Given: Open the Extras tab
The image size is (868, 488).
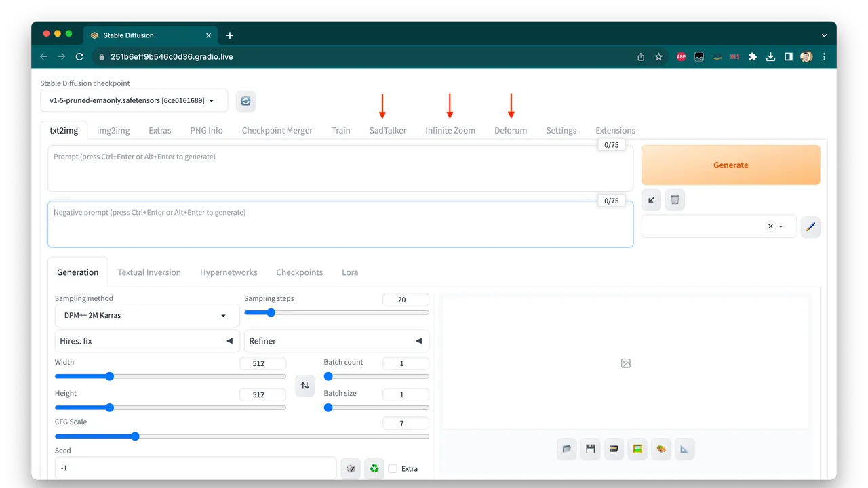Looking at the screenshot, I should [160, 130].
